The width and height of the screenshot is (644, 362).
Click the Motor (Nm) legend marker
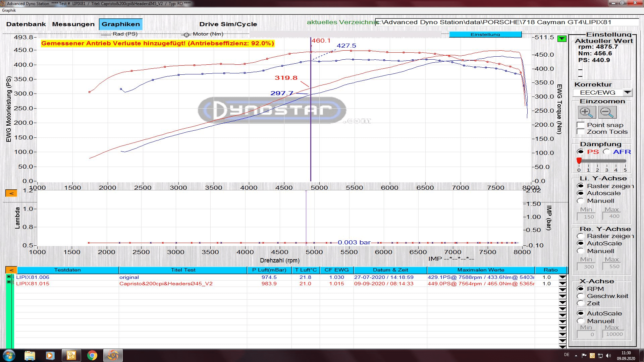186,34
